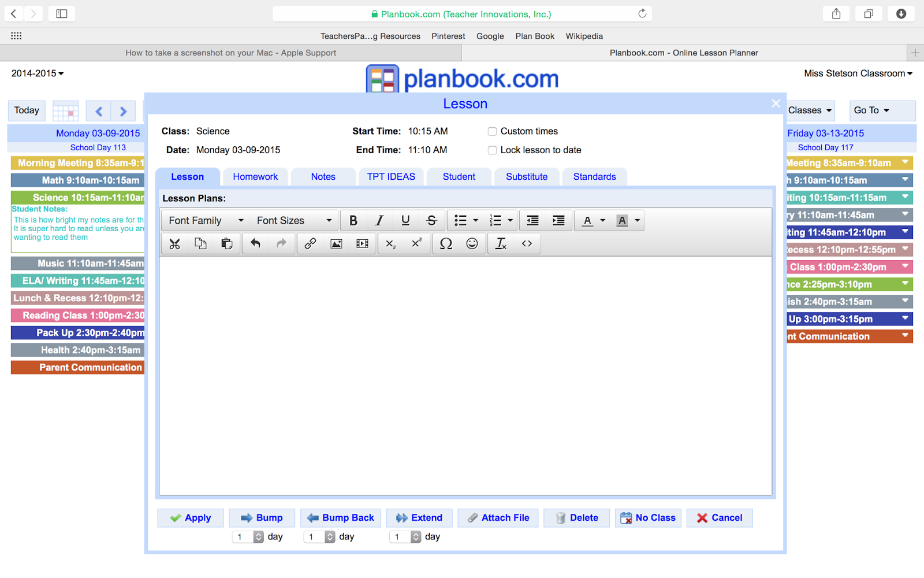The image size is (924, 578).
Task: Switch to the Homework tab
Action: coord(255,177)
